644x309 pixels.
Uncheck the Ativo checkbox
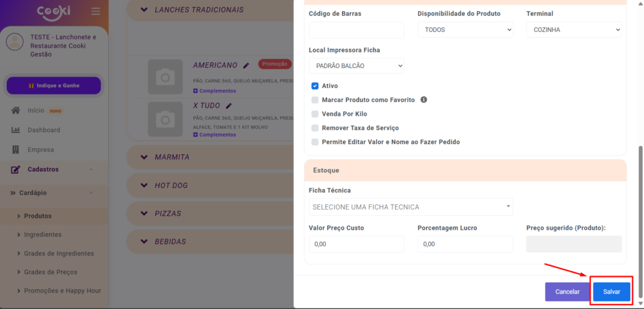coord(315,86)
